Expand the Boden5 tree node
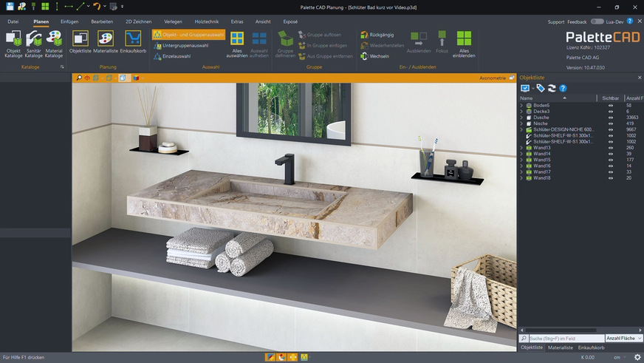Screen dimensions: 644x363 pos(521,105)
